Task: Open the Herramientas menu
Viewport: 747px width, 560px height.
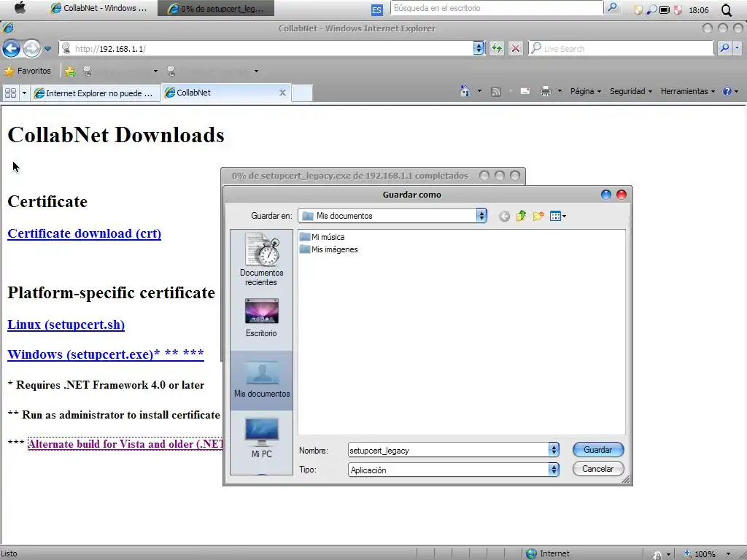Action: 687,91
